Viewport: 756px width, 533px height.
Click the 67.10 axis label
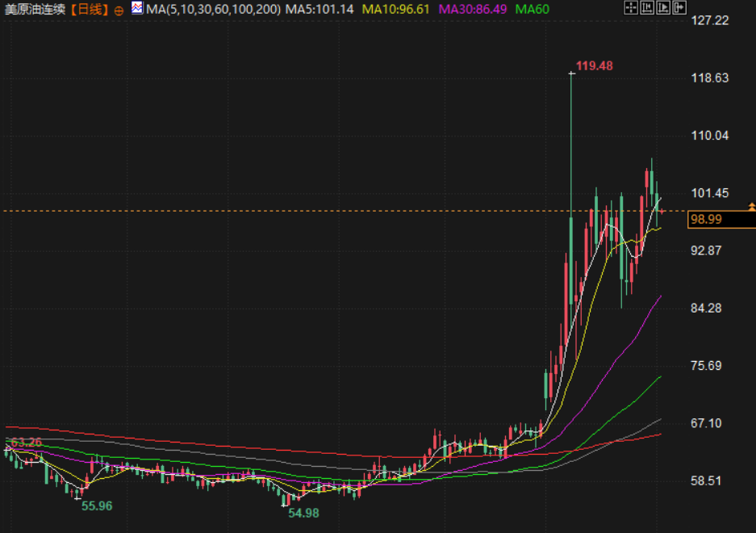(x=706, y=423)
